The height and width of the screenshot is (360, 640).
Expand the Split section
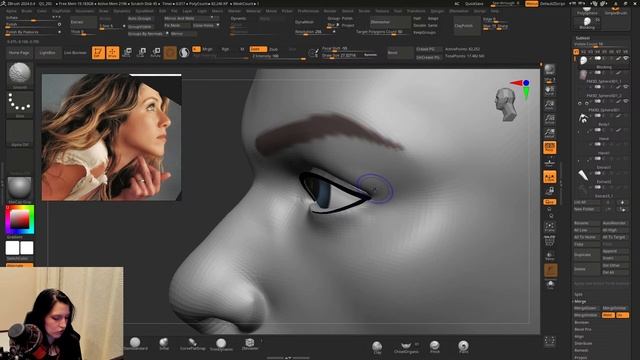[578, 294]
